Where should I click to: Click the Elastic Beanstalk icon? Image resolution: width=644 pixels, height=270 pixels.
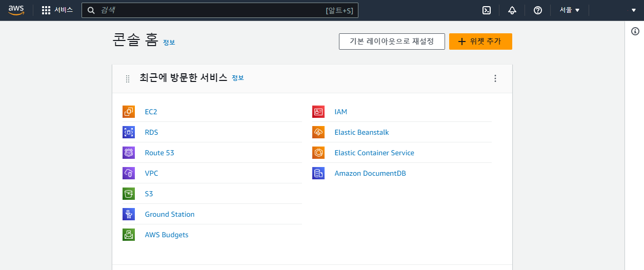point(318,132)
